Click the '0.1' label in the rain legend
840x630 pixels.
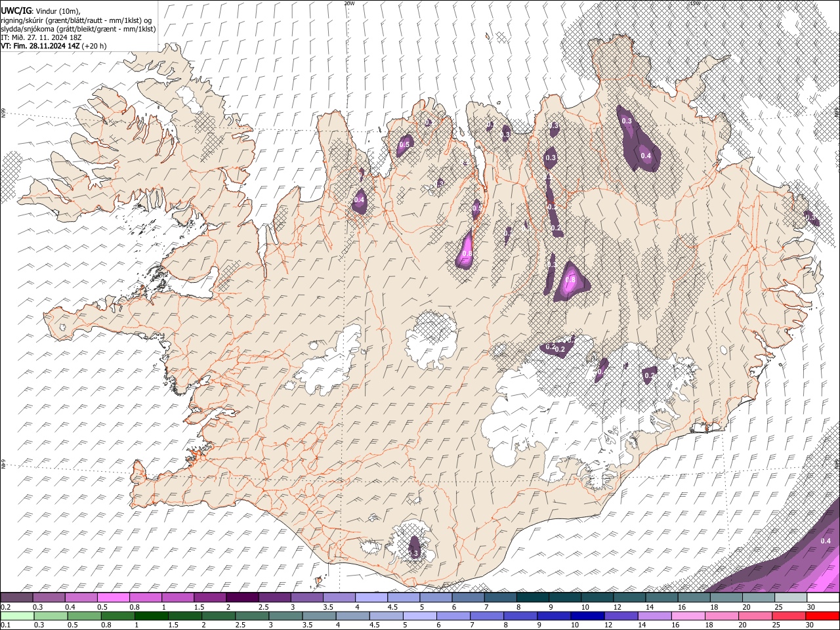coord(5,625)
